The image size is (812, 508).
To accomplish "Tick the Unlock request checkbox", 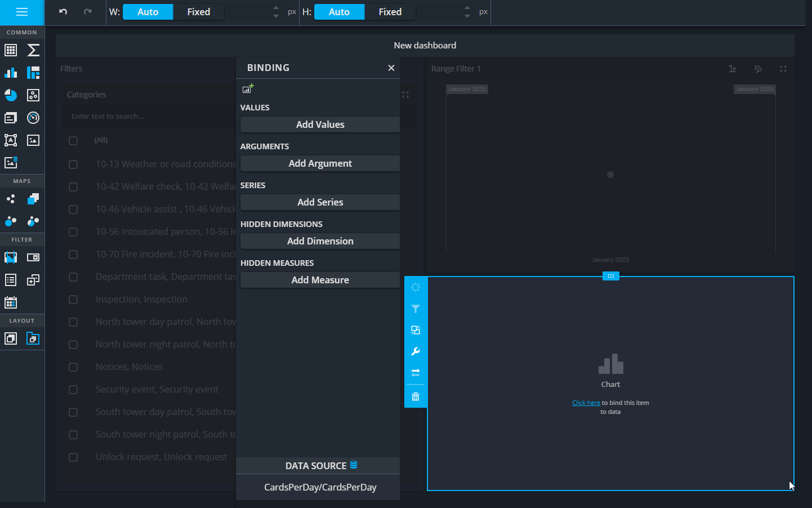I will [73, 457].
